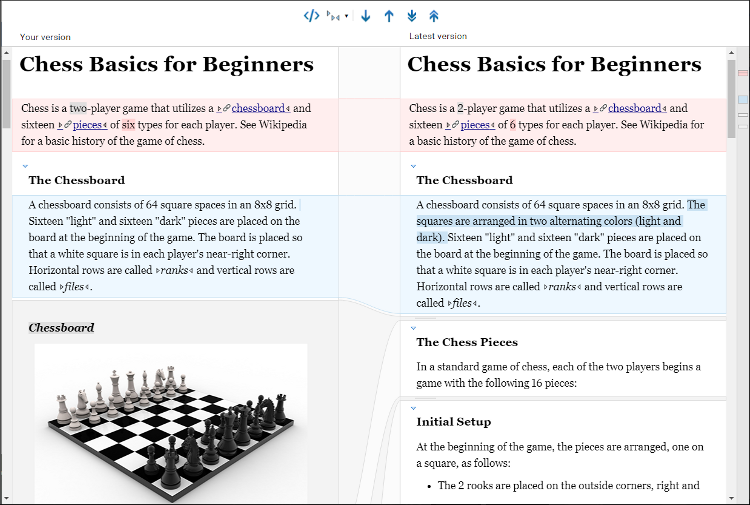The width and height of the screenshot is (750, 505).
Task: Click the link icon before chessboard in Your version
Action: coord(227,109)
